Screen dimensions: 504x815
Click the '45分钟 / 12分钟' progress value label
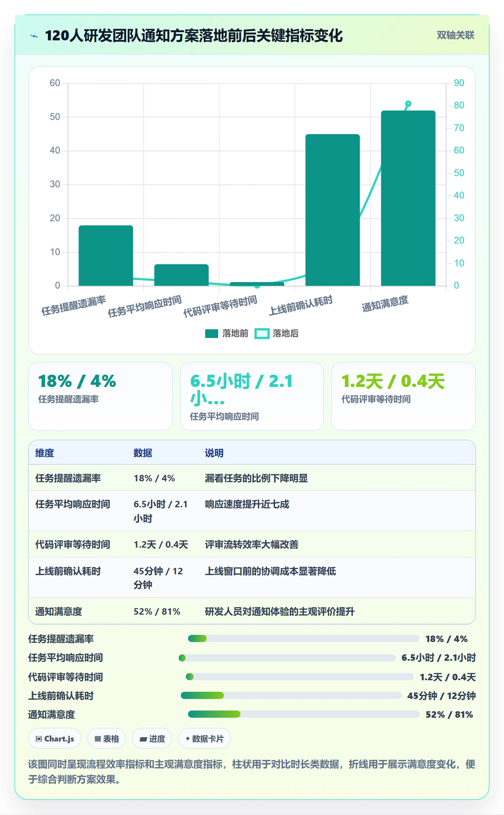coord(441,696)
